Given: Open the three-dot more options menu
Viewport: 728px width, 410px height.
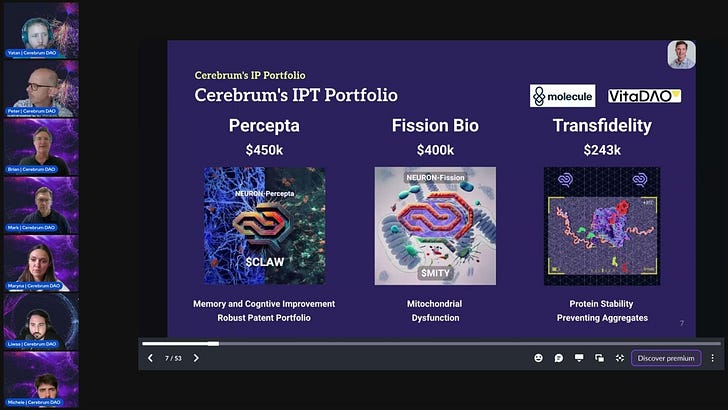Looking at the screenshot, I should pyautogui.click(x=713, y=358).
